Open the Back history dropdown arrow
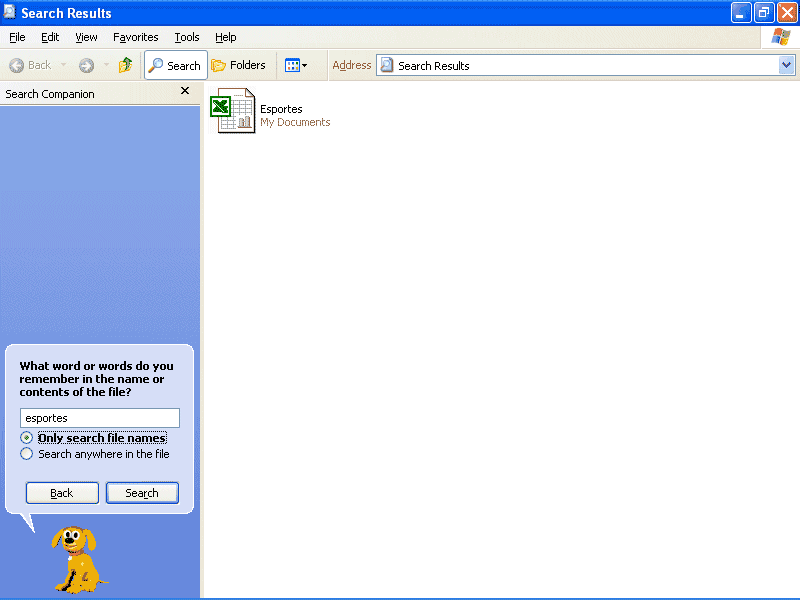The image size is (800, 600). point(63,66)
